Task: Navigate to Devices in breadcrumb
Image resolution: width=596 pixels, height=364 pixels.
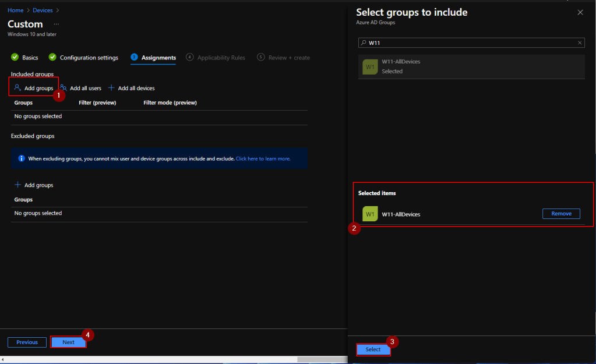Action: pyautogui.click(x=42, y=10)
